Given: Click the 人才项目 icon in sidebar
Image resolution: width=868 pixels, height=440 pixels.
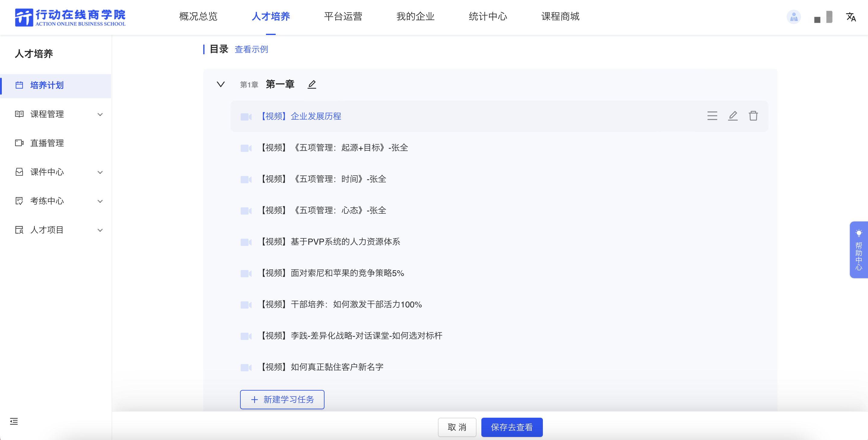Looking at the screenshot, I should click(19, 230).
